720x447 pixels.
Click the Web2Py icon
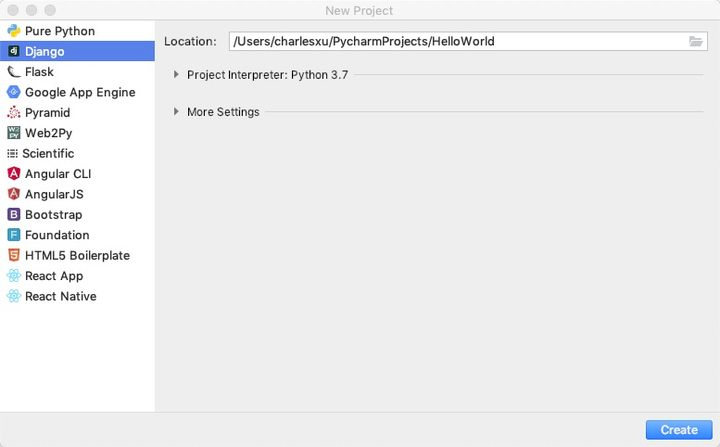pyautogui.click(x=14, y=133)
